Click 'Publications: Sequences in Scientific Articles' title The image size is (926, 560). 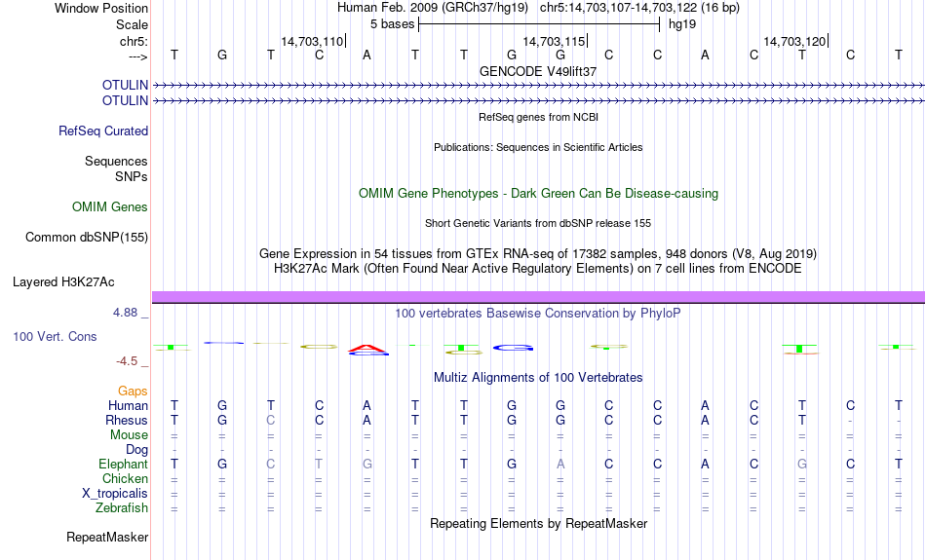point(538,147)
